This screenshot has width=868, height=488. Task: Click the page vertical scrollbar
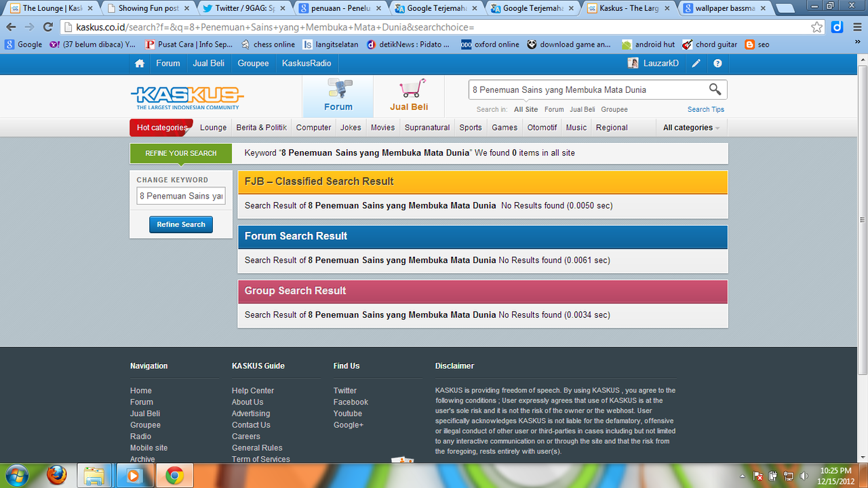click(x=863, y=220)
